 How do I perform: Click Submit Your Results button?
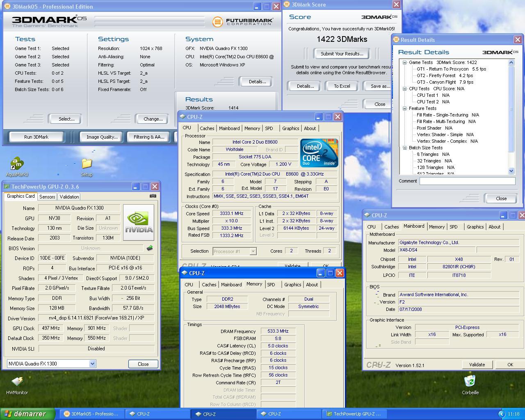pos(342,54)
